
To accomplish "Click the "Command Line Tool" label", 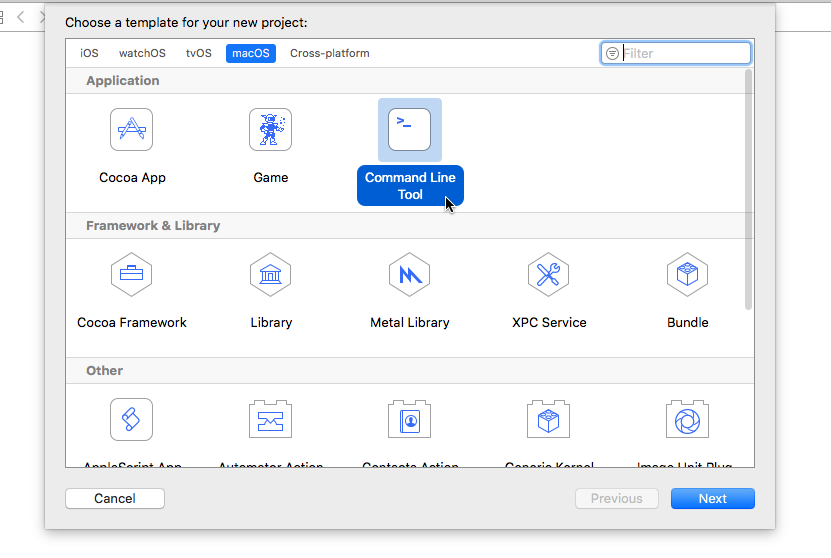I will [x=410, y=186].
